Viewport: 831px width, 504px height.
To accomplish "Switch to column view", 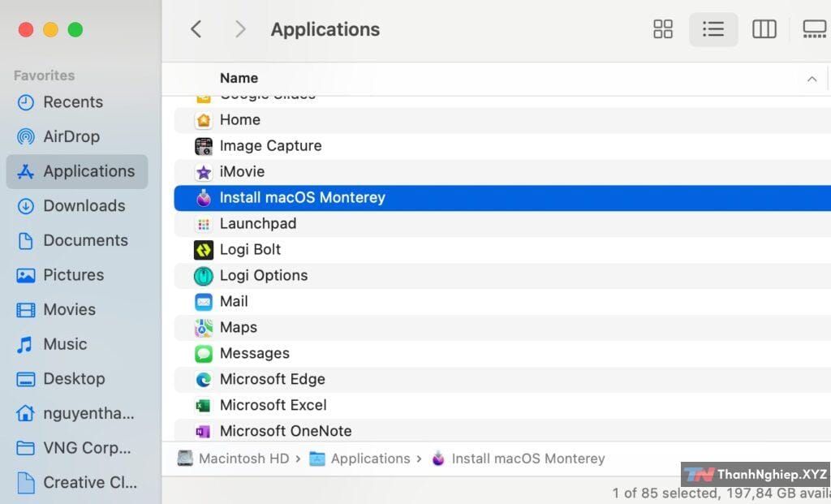I will [764, 29].
